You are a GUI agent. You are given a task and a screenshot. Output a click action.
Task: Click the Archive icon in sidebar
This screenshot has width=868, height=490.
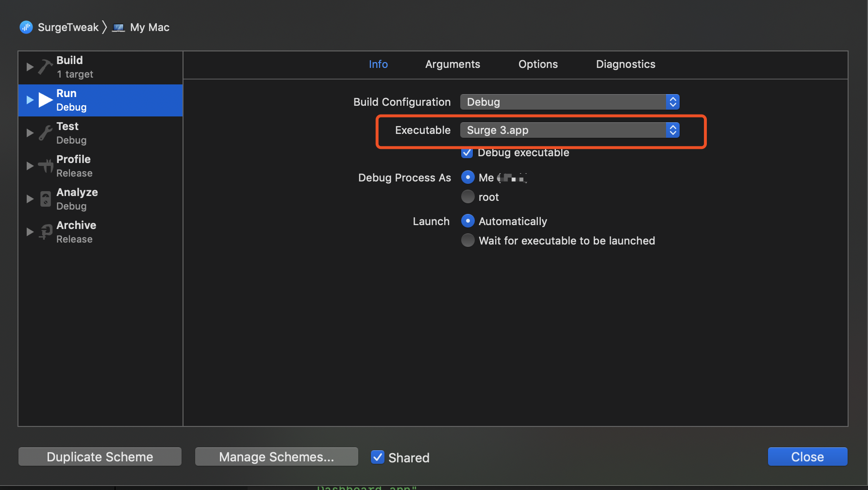point(46,232)
